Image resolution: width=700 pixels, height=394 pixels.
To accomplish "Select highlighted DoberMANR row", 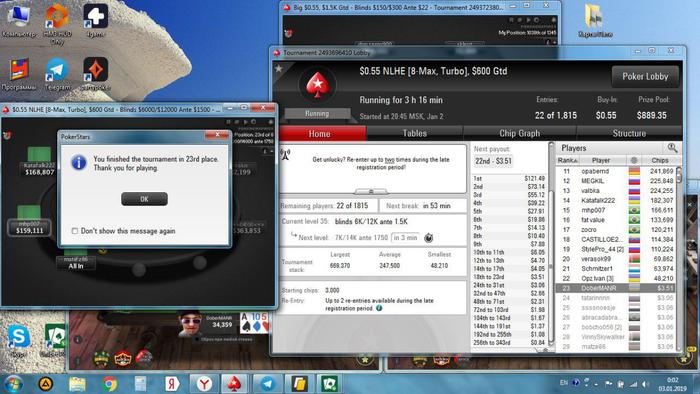I will point(615,288).
